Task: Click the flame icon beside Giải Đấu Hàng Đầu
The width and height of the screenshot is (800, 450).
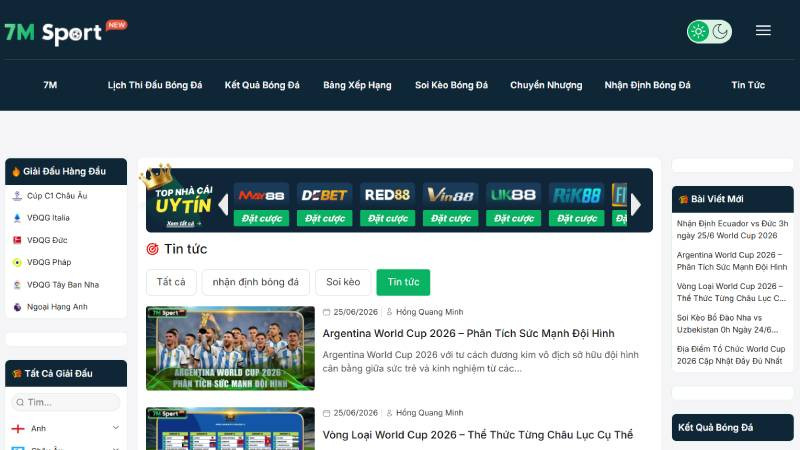Action: point(16,171)
